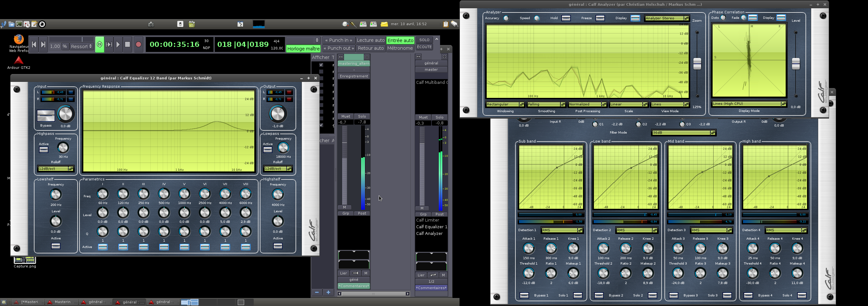
Task: Click the red Record button
Action: tap(138, 44)
